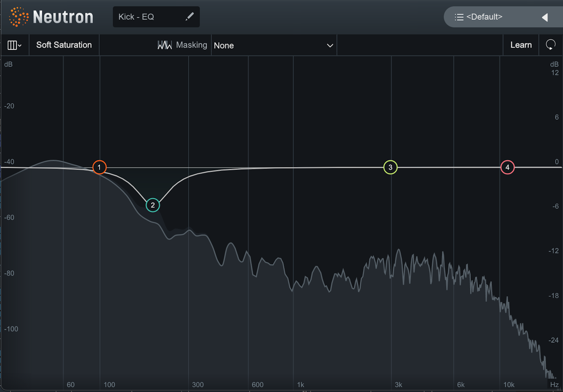Click the 10k frequency axis label

pyautogui.click(x=509, y=385)
